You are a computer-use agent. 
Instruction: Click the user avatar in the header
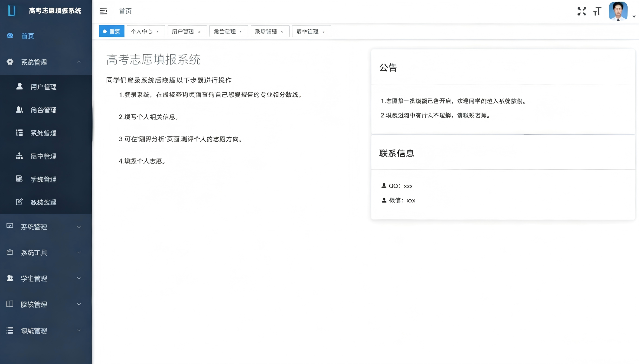[618, 11]
